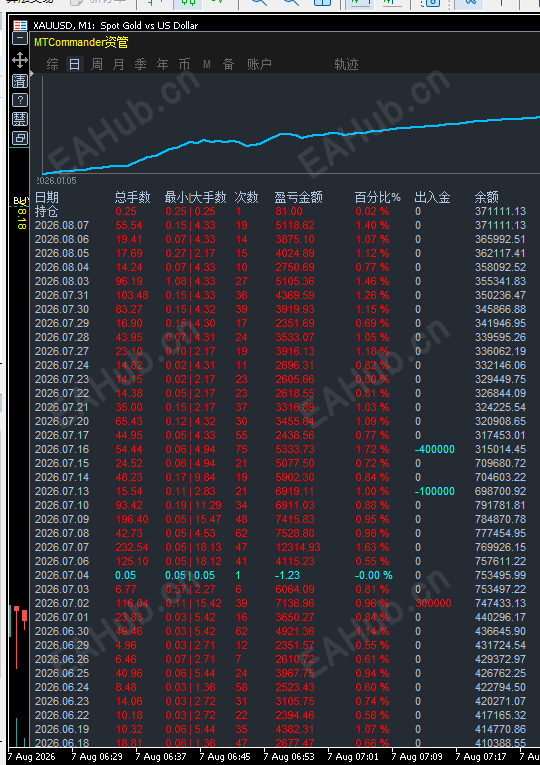
Task: Click the 232.54 total lots value
Action: (132, 547)
